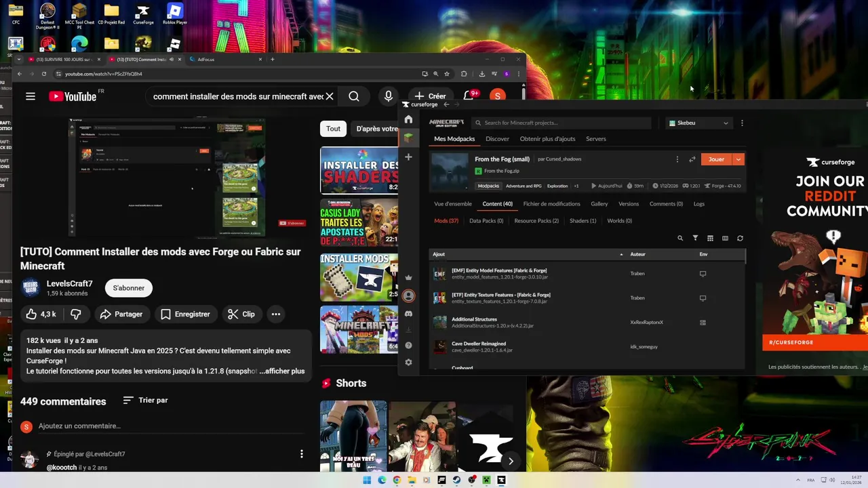Open the YouTube notifications bell
Screen dimensions: 868x488
469,96
